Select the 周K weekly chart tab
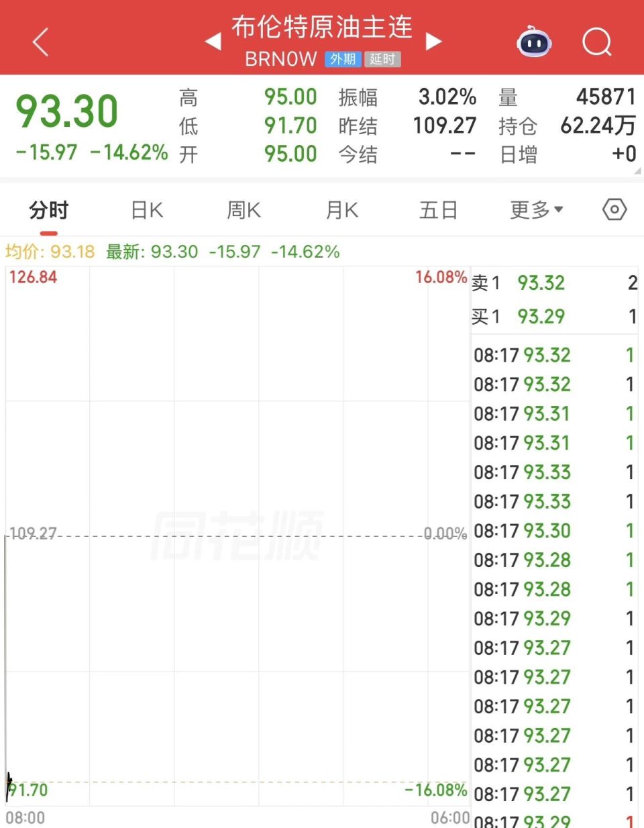 243,209
